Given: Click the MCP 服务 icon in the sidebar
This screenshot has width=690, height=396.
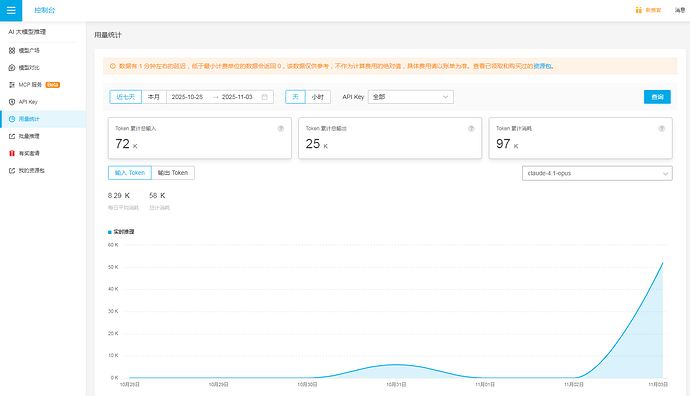Looking at the screenshot, I should [x=12, y=85].
